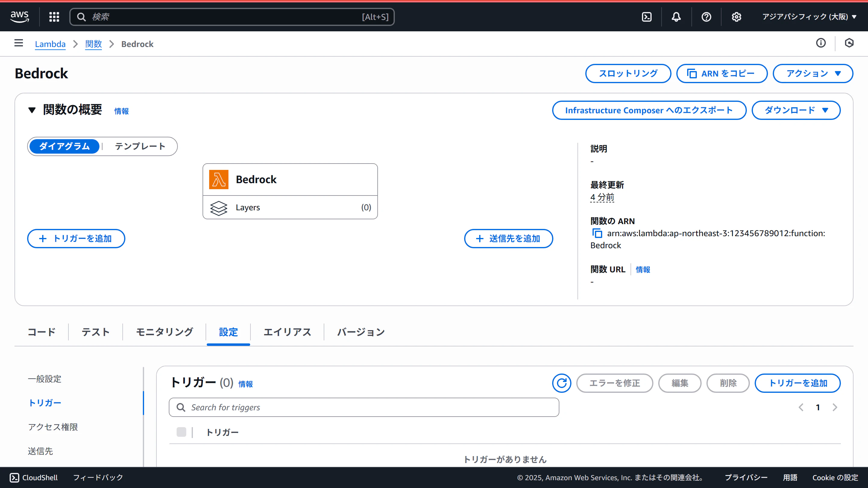Open the notifications bell
Image resolution: width=868 pixels, height=488 pixels.
[676, 17]
